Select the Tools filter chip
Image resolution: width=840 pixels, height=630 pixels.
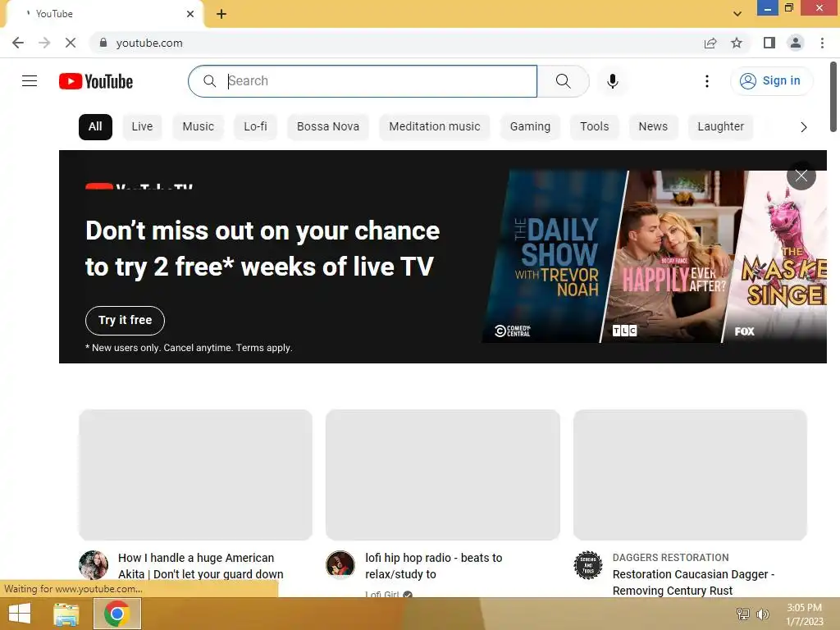click(594, 127)
